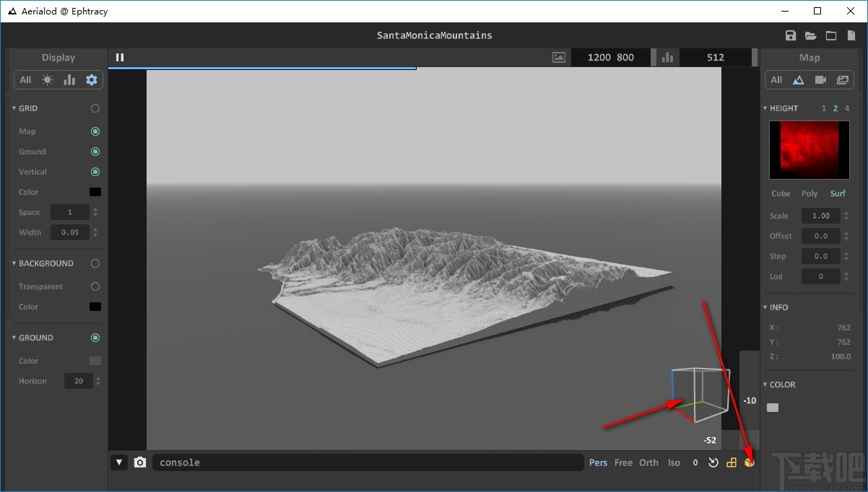This screenshot has width=868, height=492.
Task: Click the Horizon stepper arrows
Action: [x=98, y=381]
